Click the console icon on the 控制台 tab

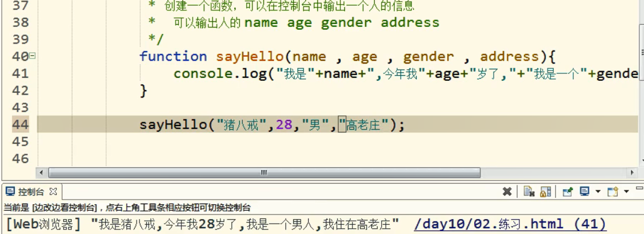11,192
